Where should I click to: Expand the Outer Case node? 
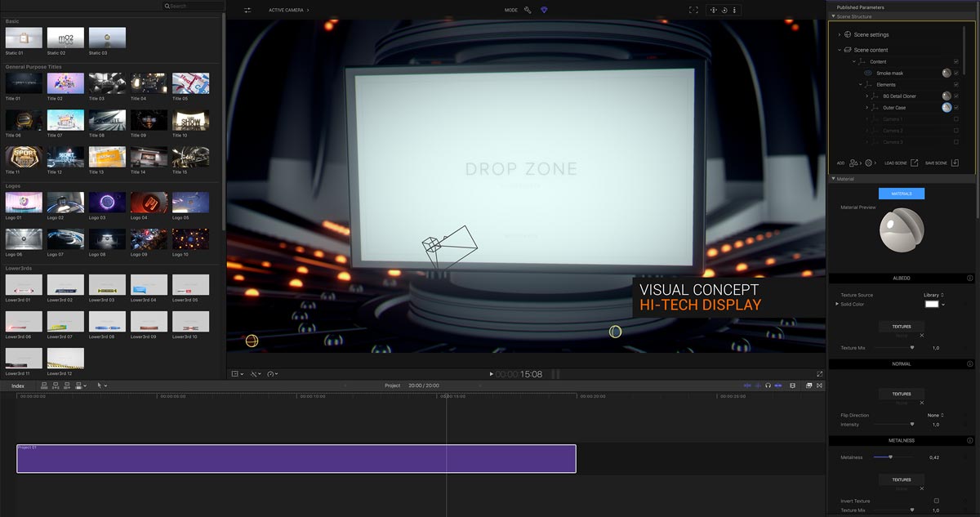click(866, 107)
